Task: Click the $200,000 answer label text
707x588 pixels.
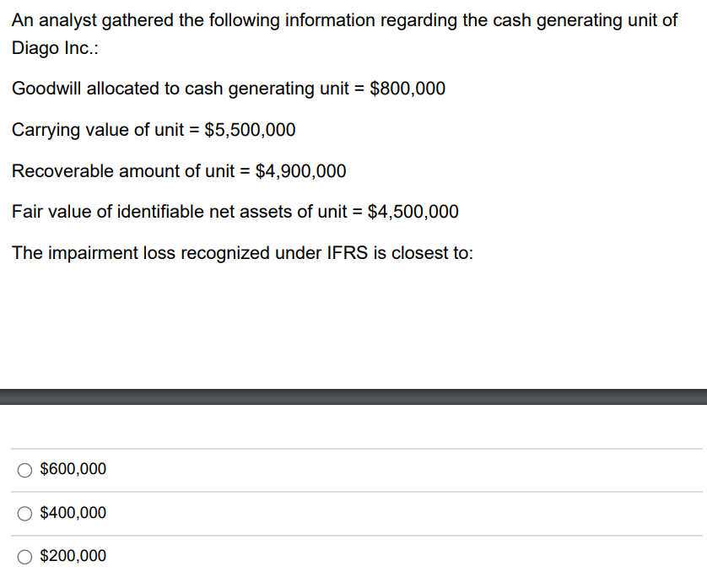Action: click(73, 556)
